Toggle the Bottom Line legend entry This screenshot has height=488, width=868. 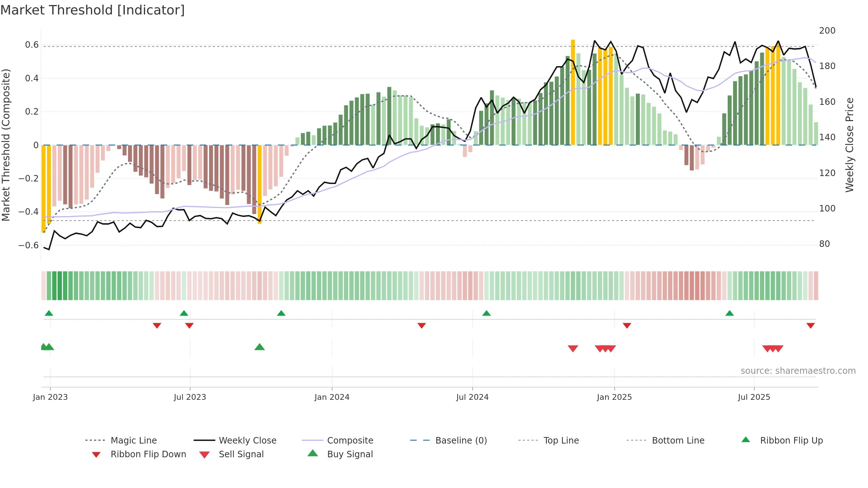point(665,440)
